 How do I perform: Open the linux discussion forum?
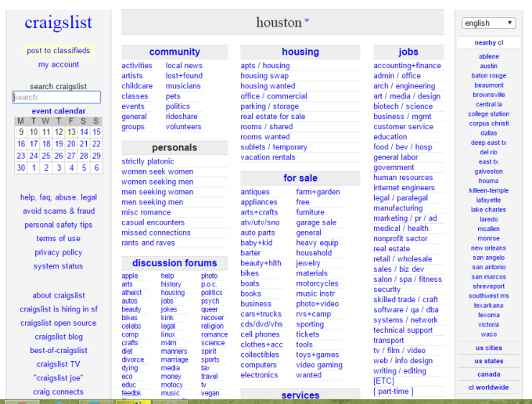[168, 334]
